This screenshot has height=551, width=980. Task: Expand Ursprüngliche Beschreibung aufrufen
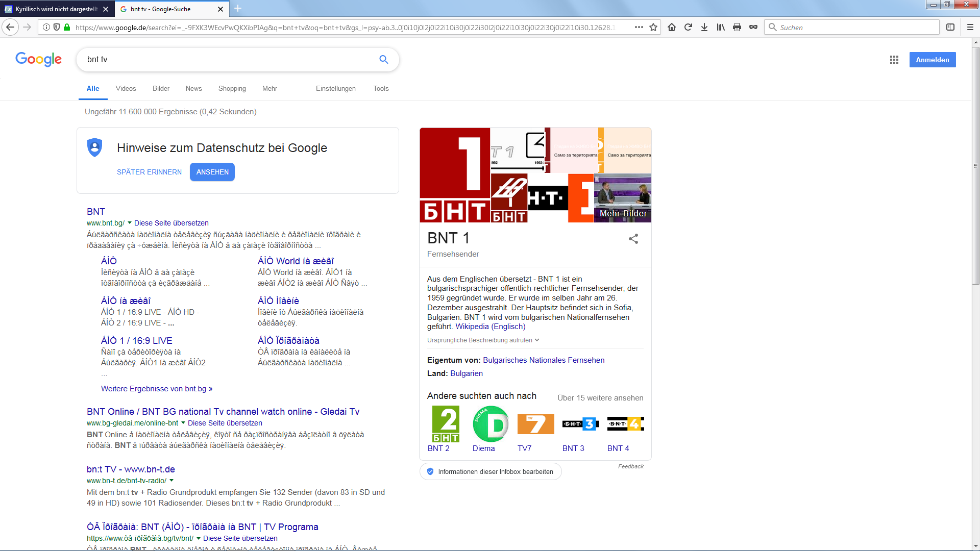click(483, 340)
